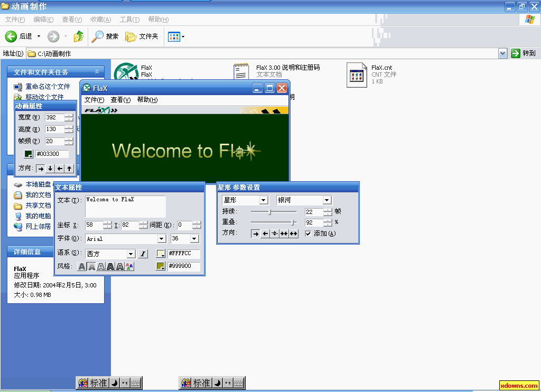The height and width of the screenshot is (392, 541).
Task: Choose inward-converging star direction
Action: [284, 234]
